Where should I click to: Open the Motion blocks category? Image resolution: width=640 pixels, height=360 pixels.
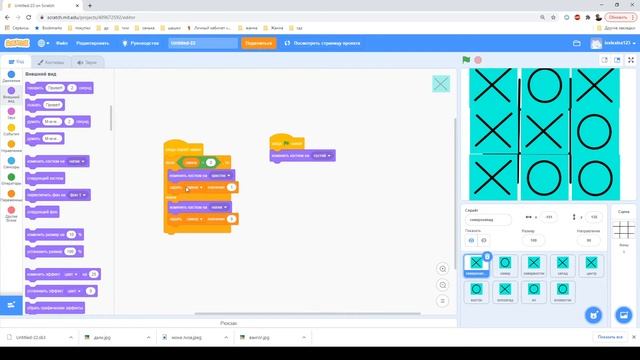[11, 76]
